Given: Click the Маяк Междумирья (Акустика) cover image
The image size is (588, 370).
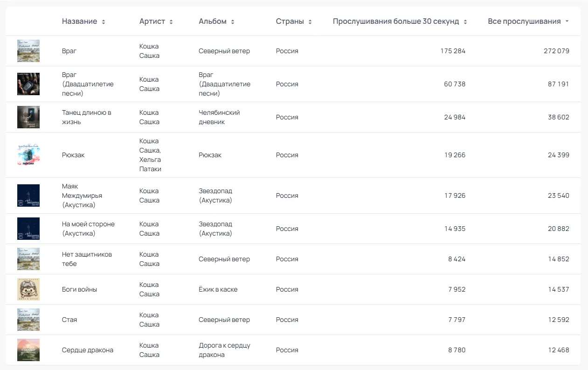Looking at the screenshot, I should click(28, 195).
